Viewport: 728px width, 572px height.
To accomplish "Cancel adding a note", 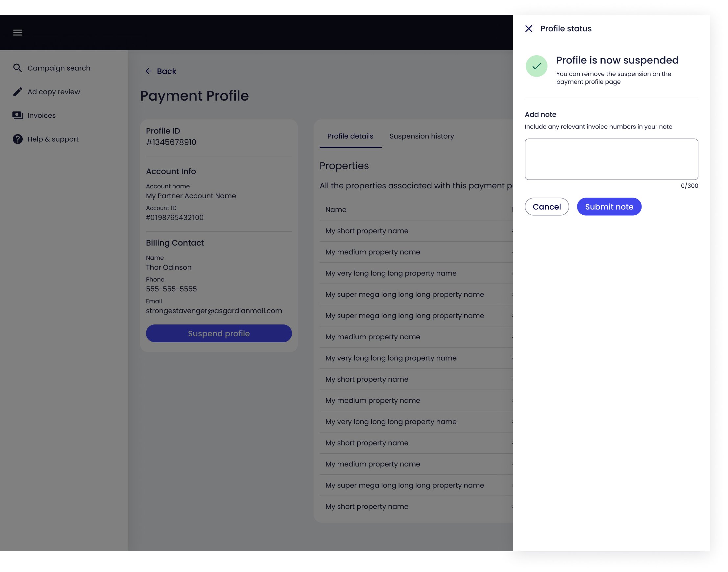I will click(x=546, y=207).
